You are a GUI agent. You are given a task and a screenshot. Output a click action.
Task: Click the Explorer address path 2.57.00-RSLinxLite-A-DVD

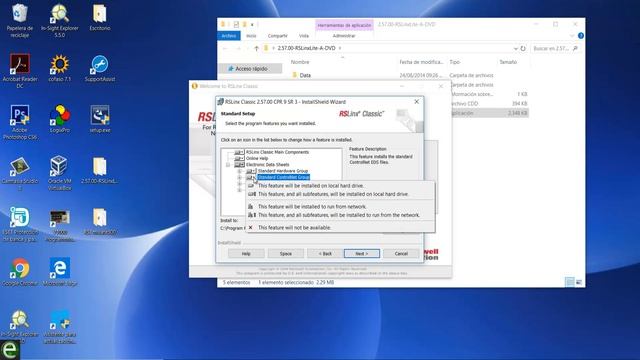pos(307,48)
